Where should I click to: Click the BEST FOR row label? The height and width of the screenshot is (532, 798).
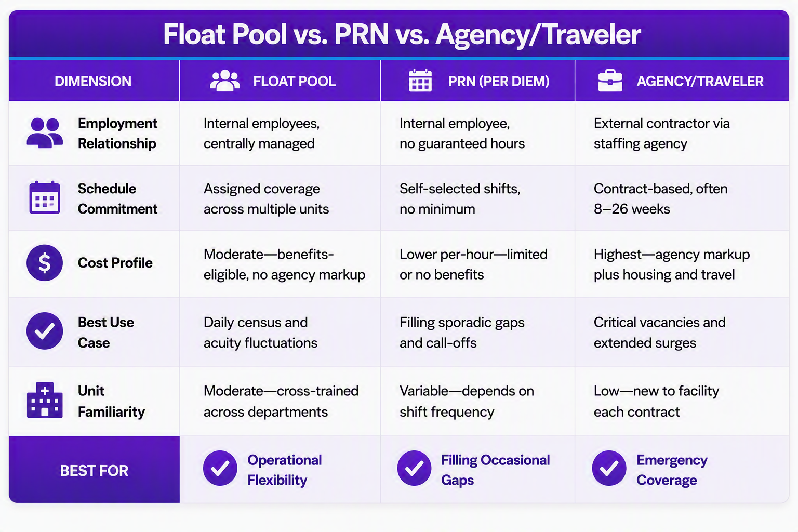tap(94, 471)
